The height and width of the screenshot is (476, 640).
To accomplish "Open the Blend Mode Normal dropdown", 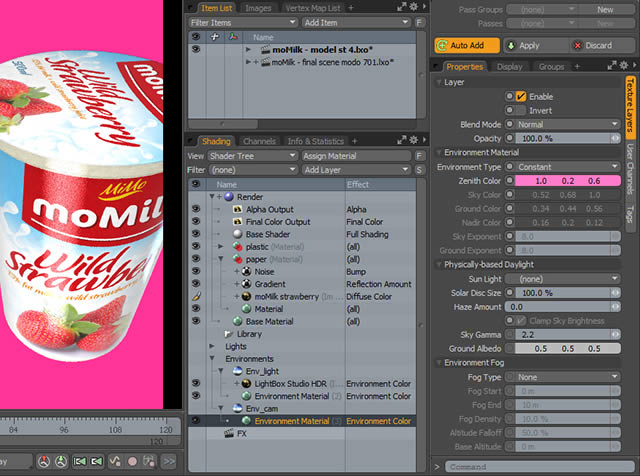I will [x=568, y=124].
